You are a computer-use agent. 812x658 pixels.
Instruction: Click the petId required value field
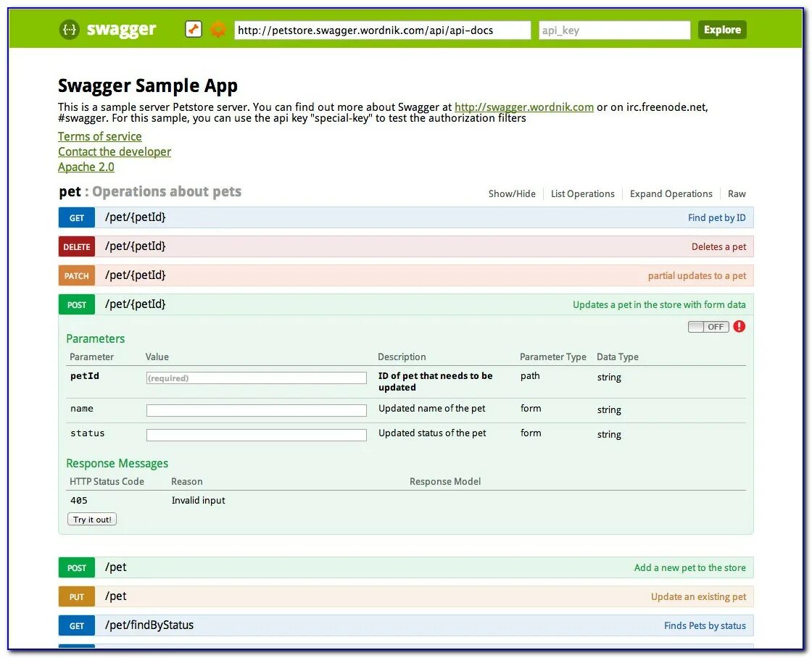tap(257, 378)
